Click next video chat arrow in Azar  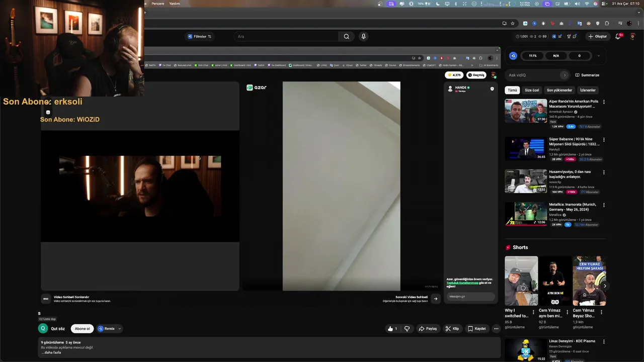436,299
